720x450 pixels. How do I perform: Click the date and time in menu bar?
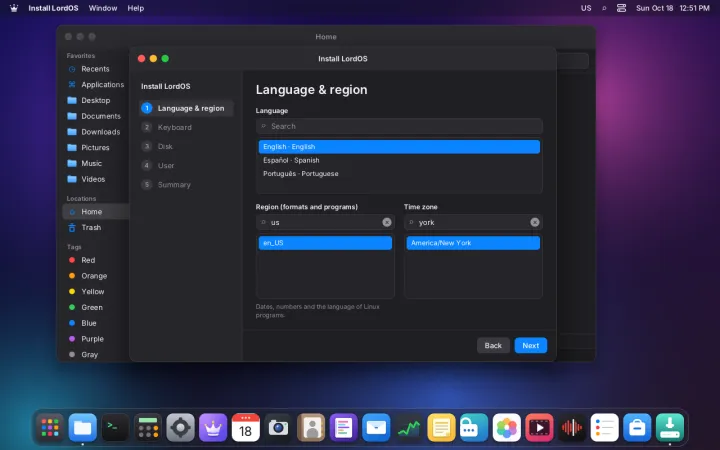click(673, 8)
